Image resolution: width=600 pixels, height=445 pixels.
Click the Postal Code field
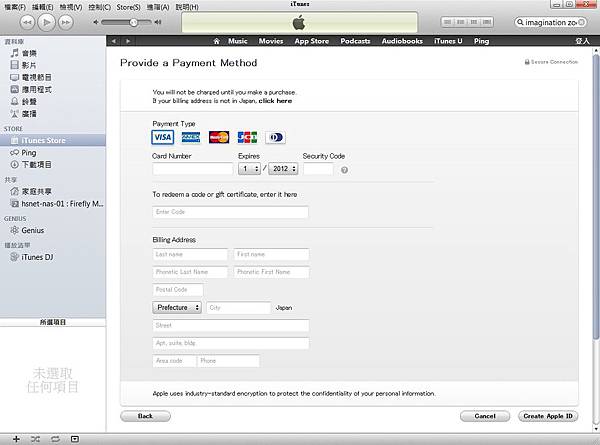(178, 290)
